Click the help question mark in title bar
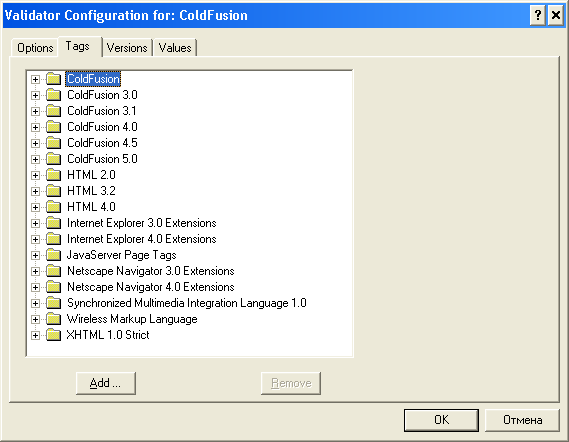The width and height of the screenshot is (569, 442). pos(538,16)
